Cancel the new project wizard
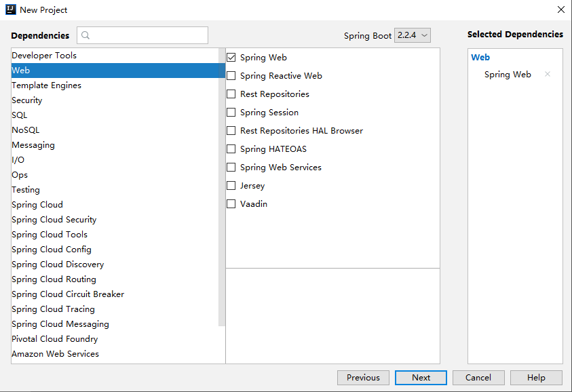 pos(478,378)
